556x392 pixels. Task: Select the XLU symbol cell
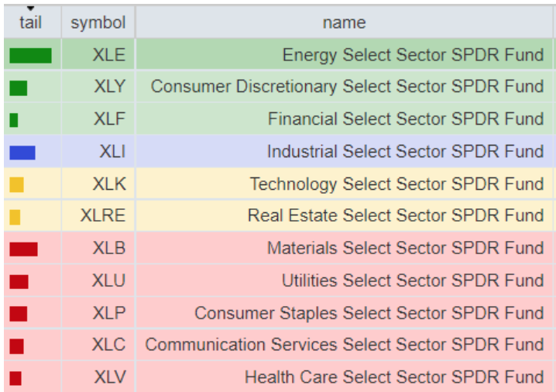[108, 280]
